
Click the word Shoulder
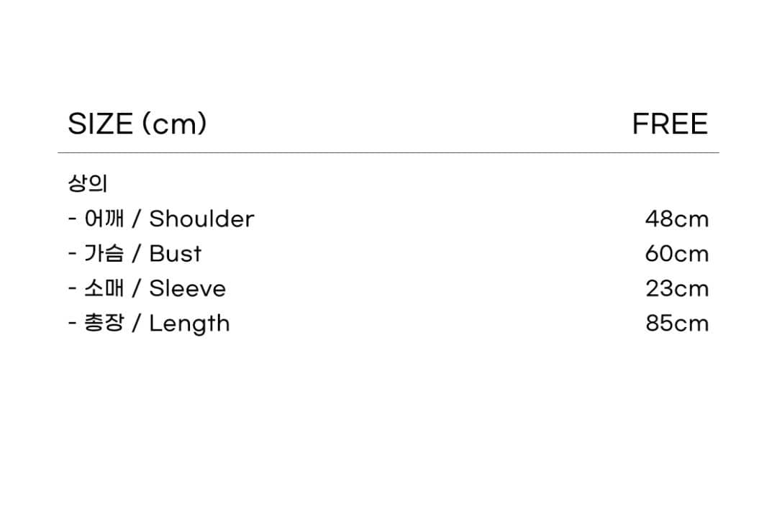pyautogui.click(x=201, y=219)
